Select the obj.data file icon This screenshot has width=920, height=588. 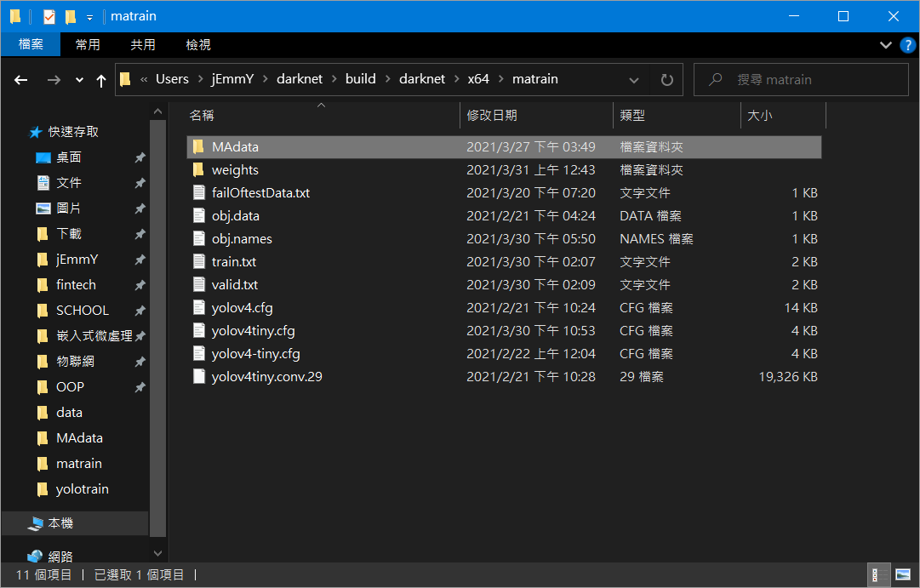click(199, 215)
